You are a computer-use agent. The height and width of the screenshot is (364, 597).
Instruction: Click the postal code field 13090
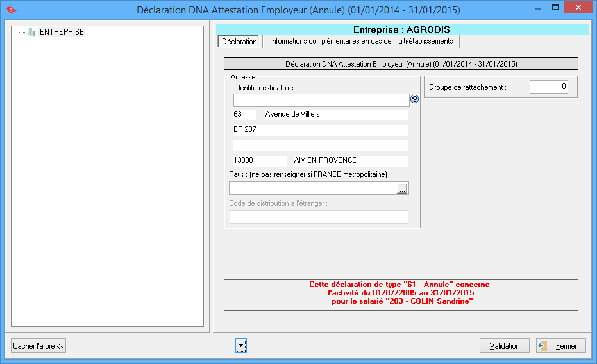[259, 161]
